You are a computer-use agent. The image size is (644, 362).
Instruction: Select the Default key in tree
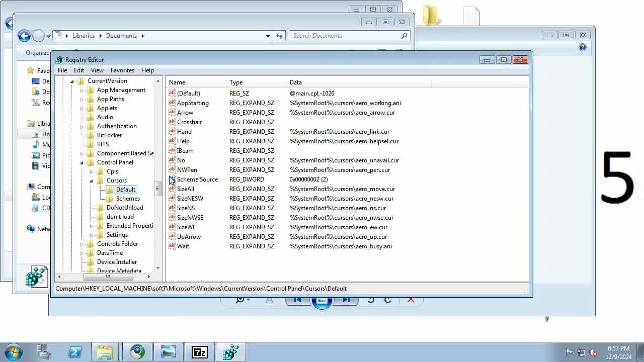(126, 190)
